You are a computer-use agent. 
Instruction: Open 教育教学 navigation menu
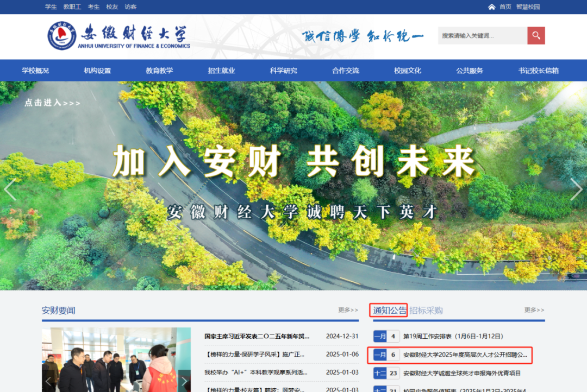coord(159,71)
